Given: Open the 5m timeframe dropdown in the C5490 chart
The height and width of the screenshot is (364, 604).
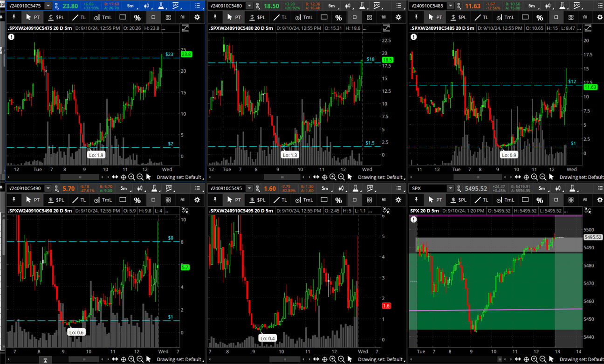Looking at the screenshot, I should point(124,189).
